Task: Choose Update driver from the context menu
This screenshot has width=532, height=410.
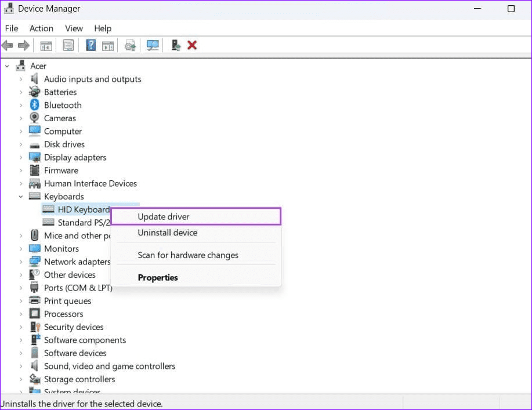Action: point(196,216)
